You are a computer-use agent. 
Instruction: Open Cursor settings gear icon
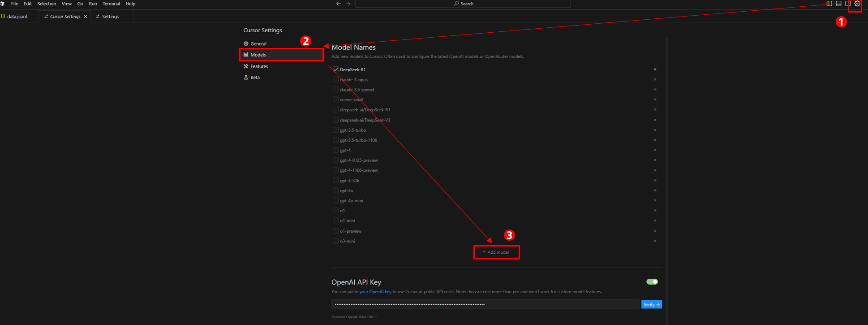point(857,4)
